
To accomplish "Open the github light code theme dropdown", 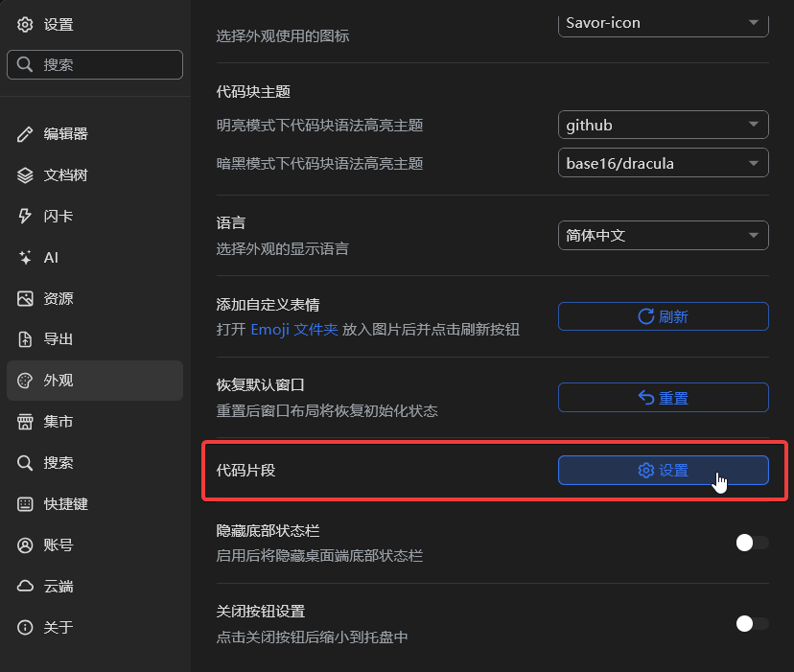I will click(664, 125).
